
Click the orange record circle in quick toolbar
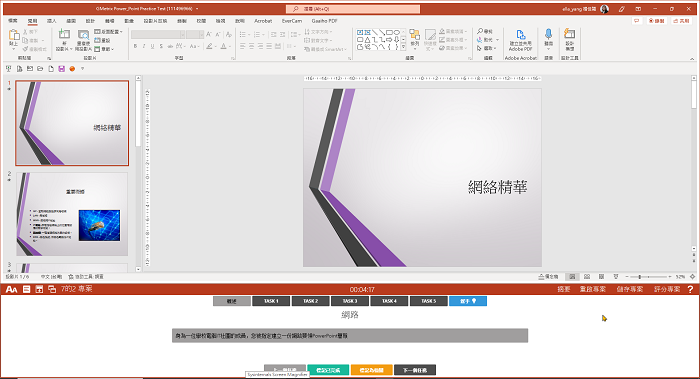[x=72, y=69]
